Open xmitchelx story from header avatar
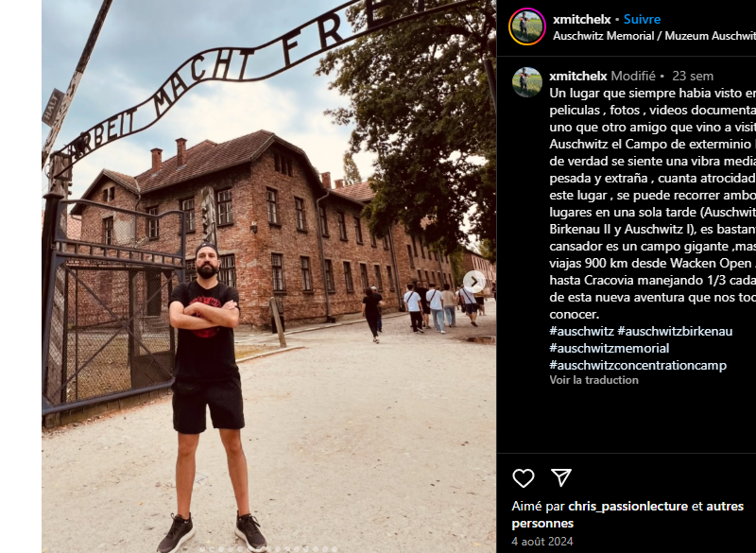Image resolution: width=756 pixels, height=553 pixels. click(527, 26)
